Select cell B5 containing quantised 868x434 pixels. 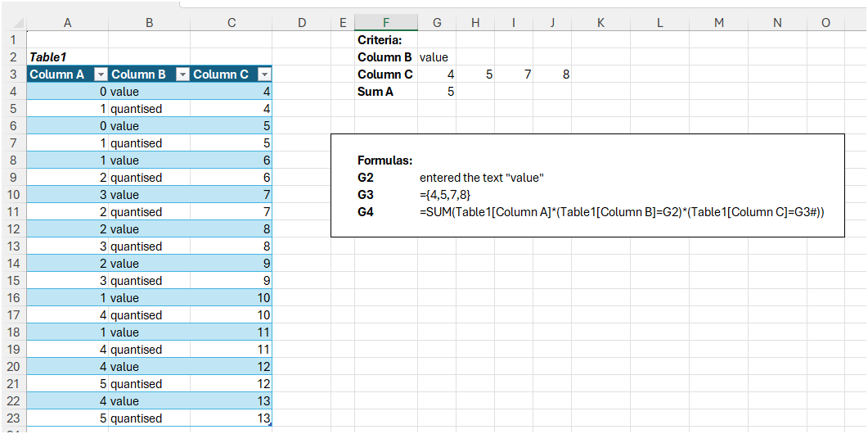point(150,109)
